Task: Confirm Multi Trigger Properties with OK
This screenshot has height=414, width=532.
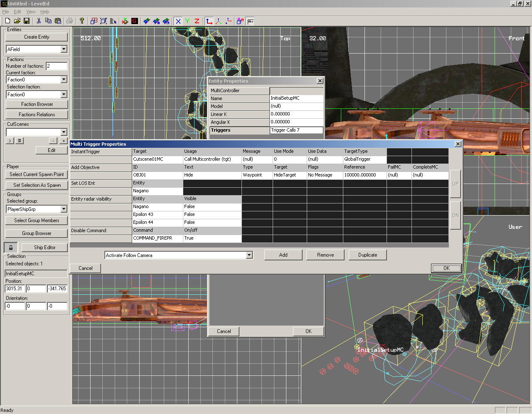Action: point(446,268)
